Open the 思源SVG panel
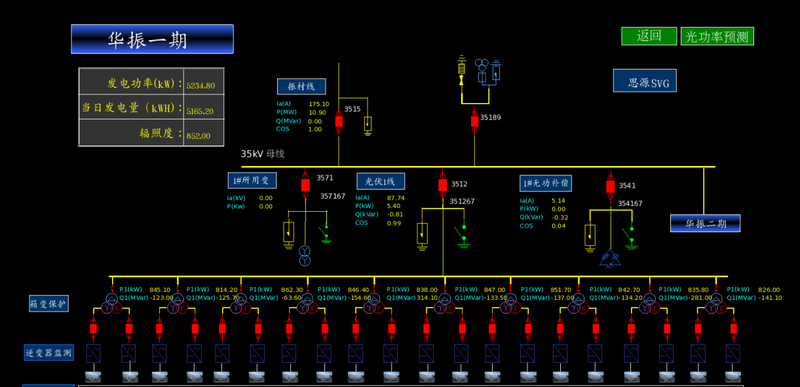Screen dimensions: 800x387 coord(645,81)
